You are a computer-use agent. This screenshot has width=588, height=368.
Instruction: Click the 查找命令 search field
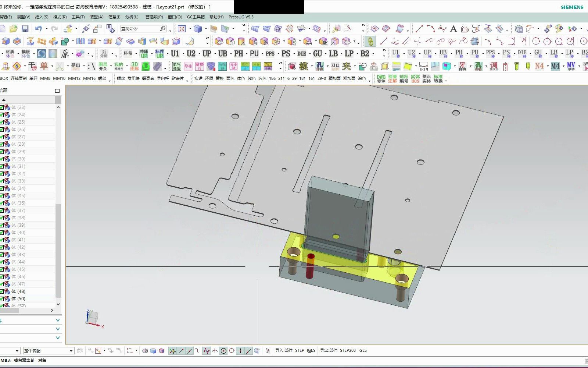[143, 29]
